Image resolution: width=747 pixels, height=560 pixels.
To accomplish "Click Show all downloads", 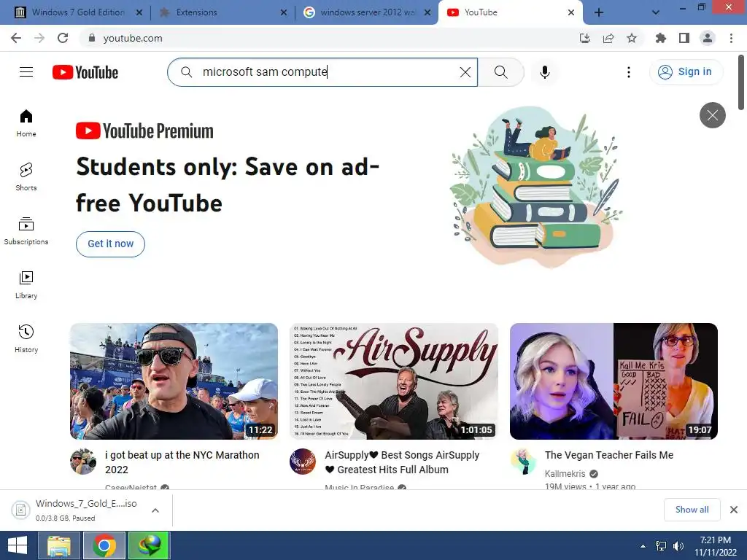I will click(692, 510).
